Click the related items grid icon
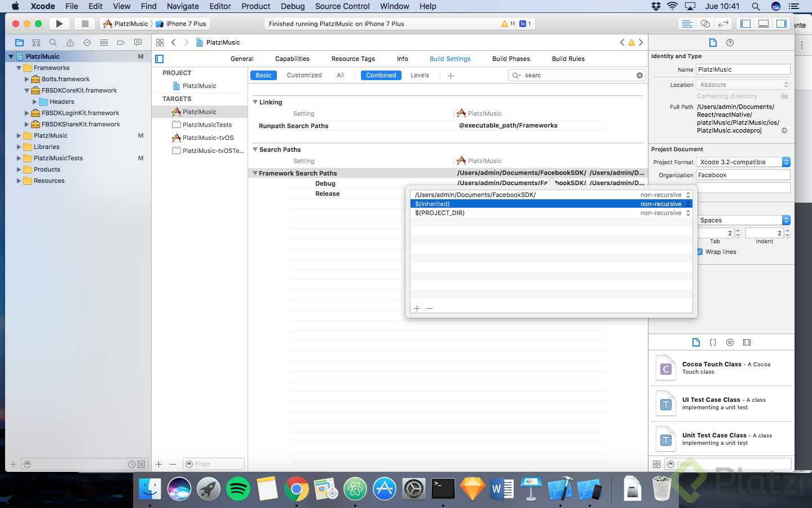The height and width of the screenshot is (508, 812). pyautogui.click(x=160, y=42)
